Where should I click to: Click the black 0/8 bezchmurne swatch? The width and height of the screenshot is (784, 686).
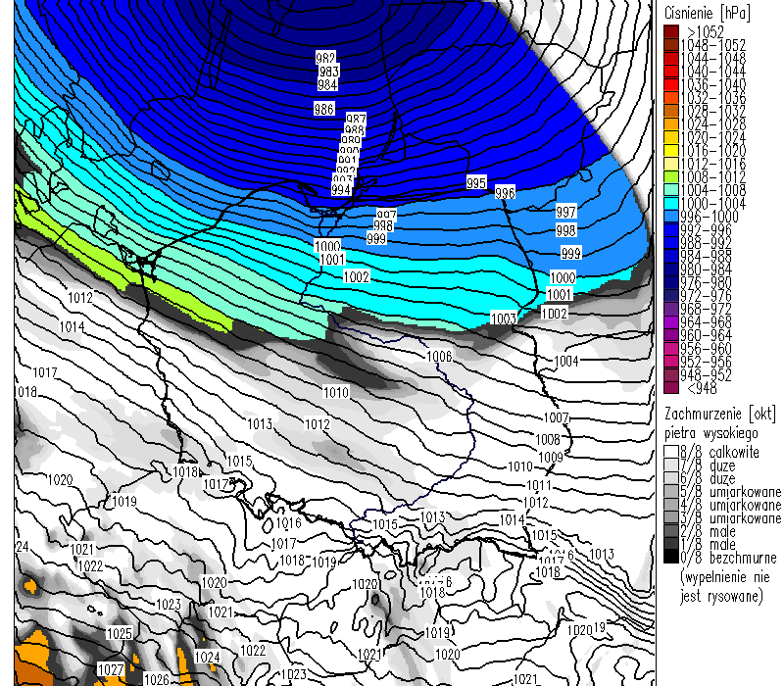(x=671, y=557)
